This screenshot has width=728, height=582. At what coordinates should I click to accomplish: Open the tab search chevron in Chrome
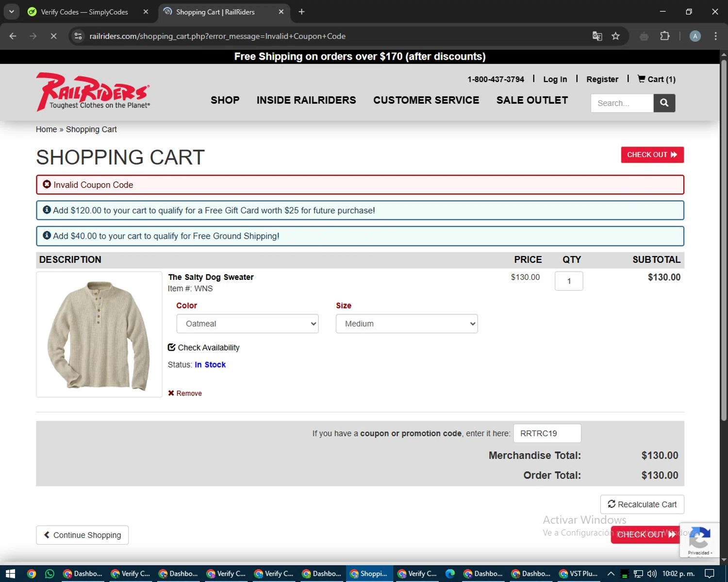[x=11, y=12]
